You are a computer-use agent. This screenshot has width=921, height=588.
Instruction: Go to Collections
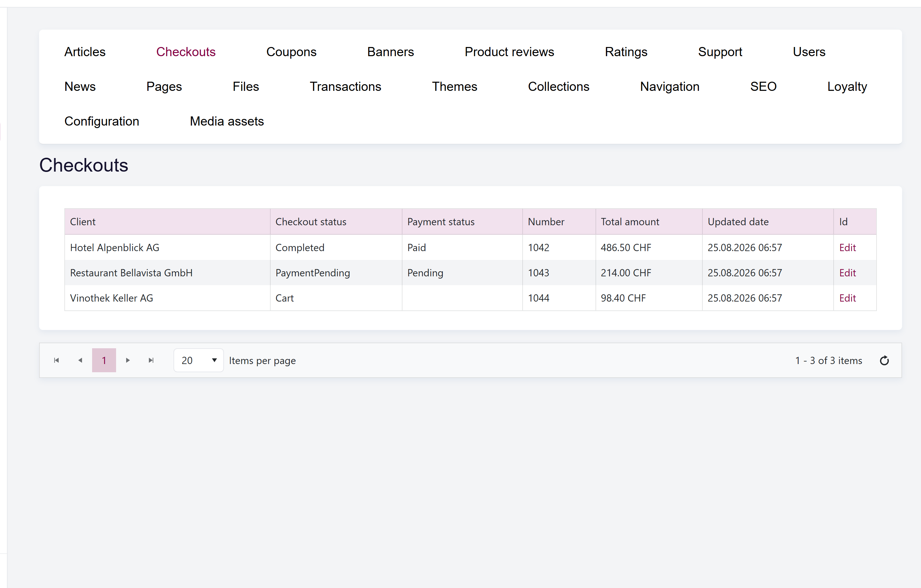(558, 86)
